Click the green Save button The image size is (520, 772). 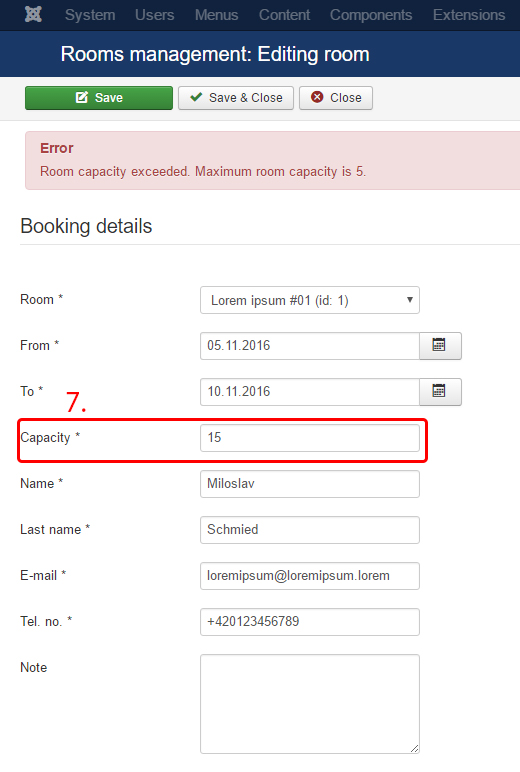[99, 97]
